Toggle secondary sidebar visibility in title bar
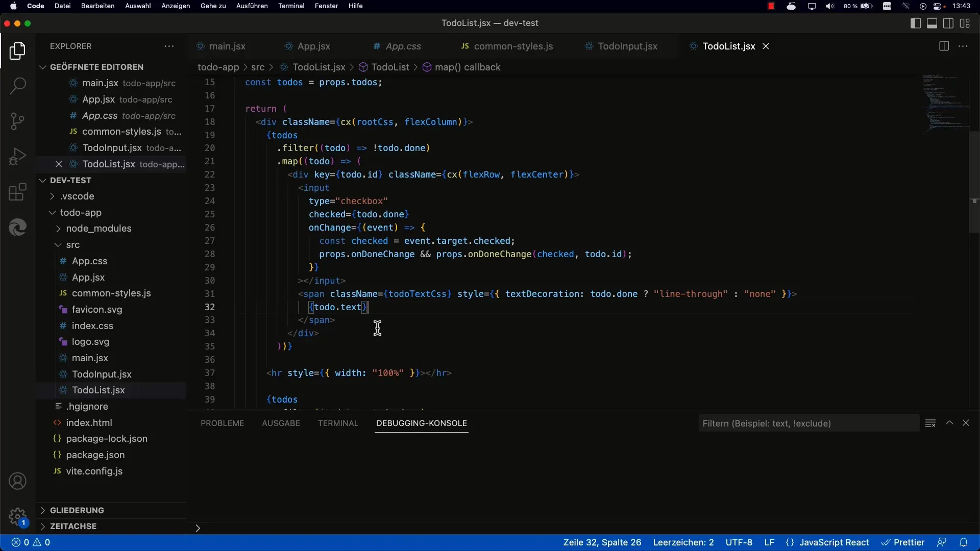The image size is (980, 551). 948,23
